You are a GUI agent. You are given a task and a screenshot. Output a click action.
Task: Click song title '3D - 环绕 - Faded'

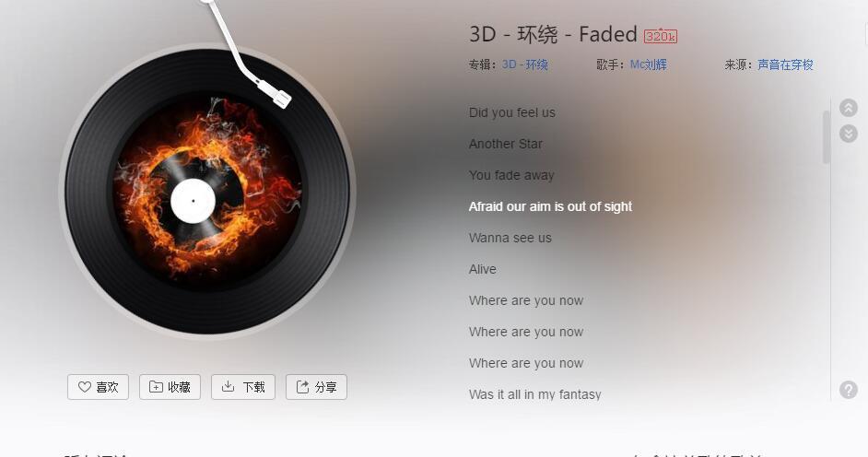553,34
